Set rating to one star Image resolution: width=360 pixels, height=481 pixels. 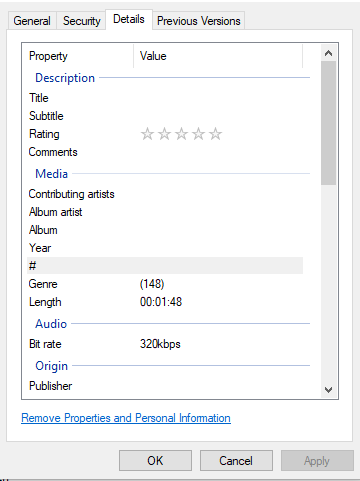(x=147, y=134)
